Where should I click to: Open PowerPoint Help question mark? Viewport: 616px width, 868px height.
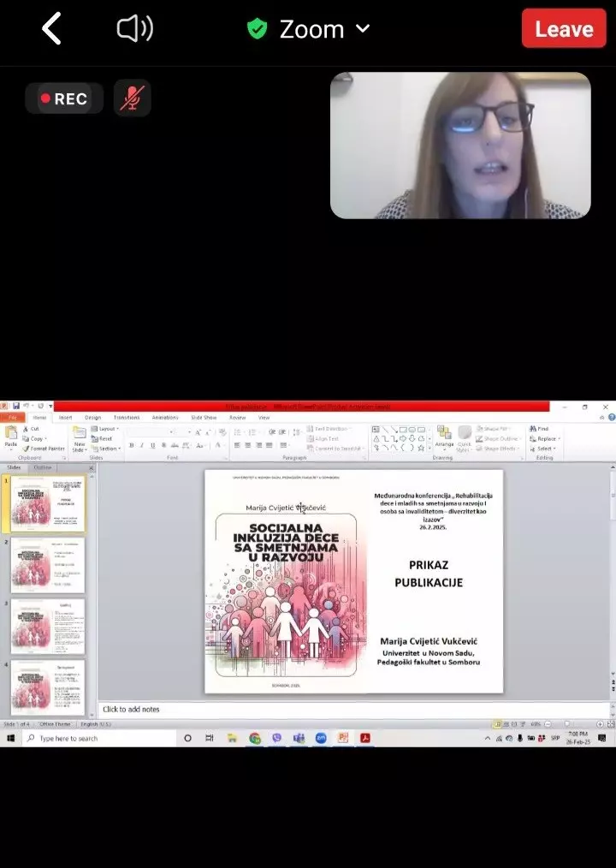612,418
